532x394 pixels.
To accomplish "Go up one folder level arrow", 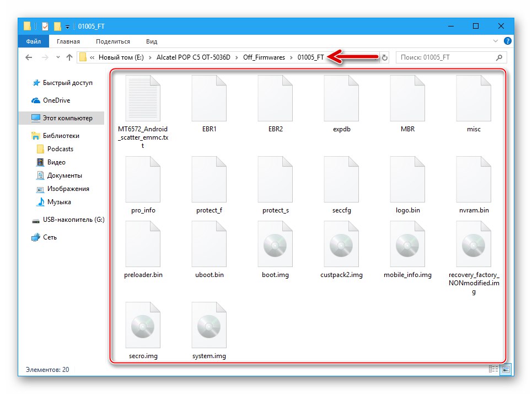I will [x=69, y=57].
